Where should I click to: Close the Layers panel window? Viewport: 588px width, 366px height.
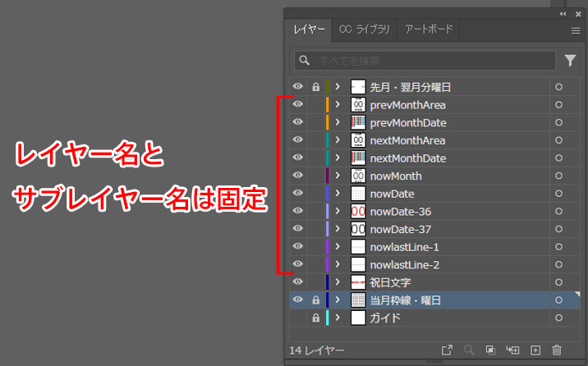pos(578,14)
